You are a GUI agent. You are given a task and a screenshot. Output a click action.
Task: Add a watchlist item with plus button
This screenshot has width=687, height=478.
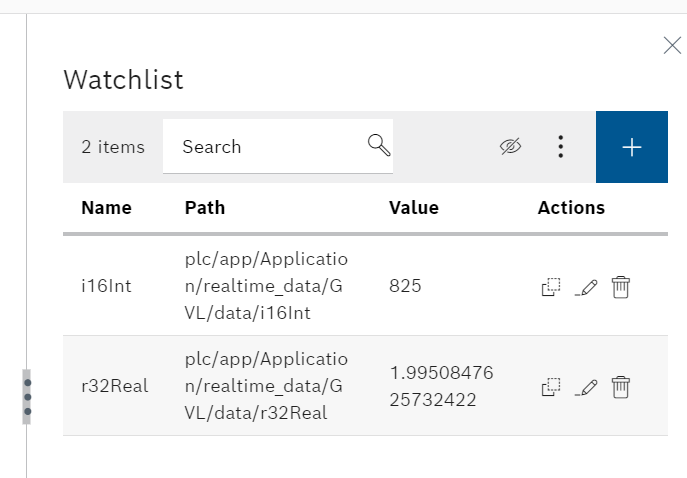click(632, 147)
